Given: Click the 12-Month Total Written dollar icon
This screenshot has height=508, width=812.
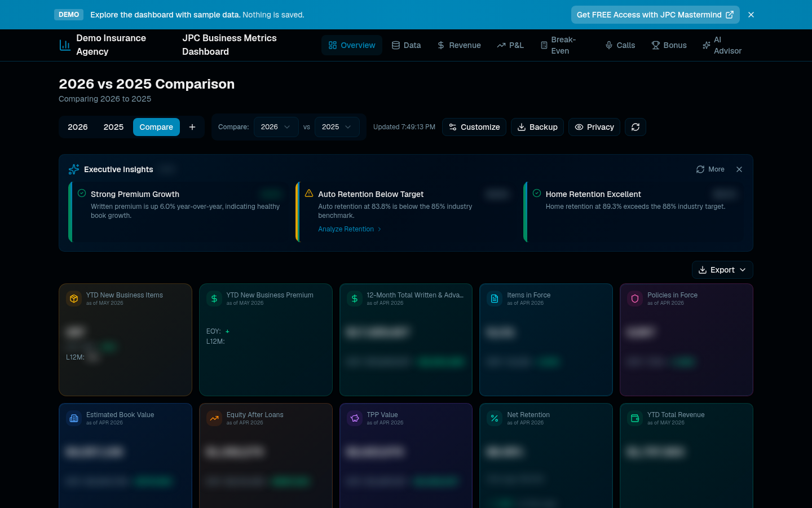Looking at the screenshot, I should tap(355, 299).
